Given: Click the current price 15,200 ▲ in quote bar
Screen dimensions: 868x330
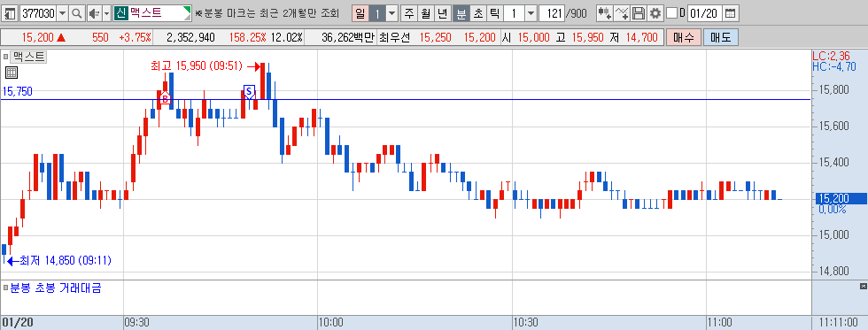Looking at the screenshot, I should pos(43,38).
